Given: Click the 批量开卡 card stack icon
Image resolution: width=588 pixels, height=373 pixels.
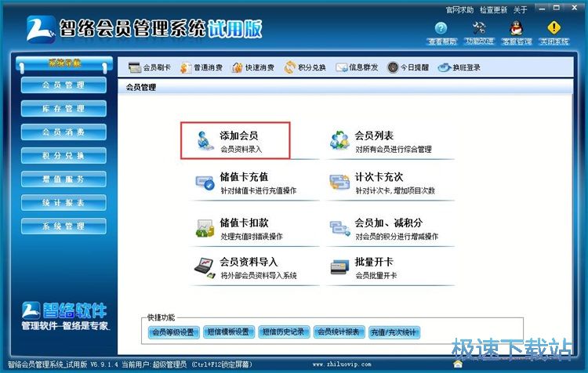Looking at the screenshot, I should pyautogui.click(x=339, y=267).
